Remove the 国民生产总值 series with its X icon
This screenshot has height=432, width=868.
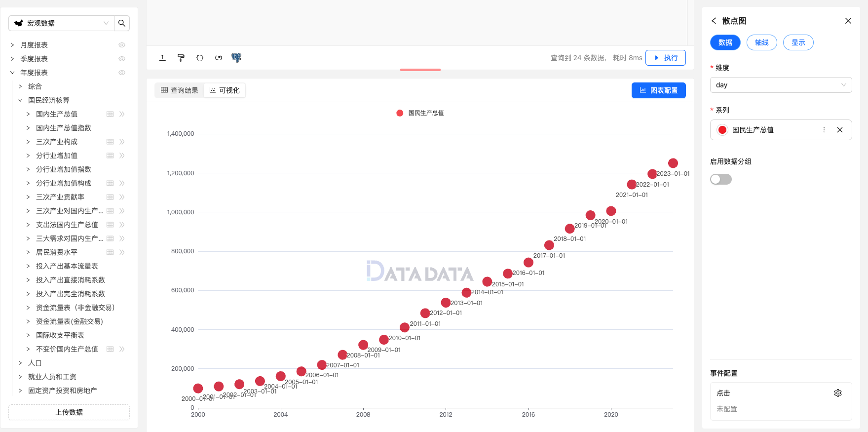coord(840,130)
